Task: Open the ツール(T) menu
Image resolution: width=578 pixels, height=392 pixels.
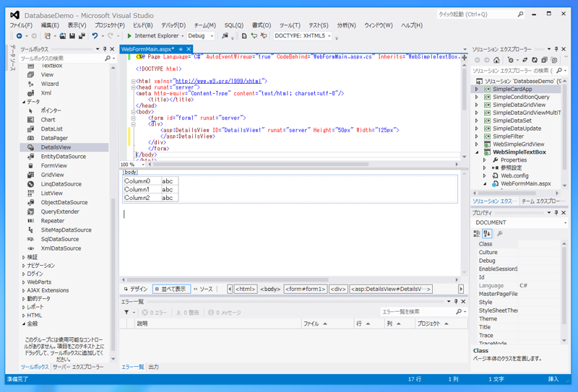Action: pos(290,25)
